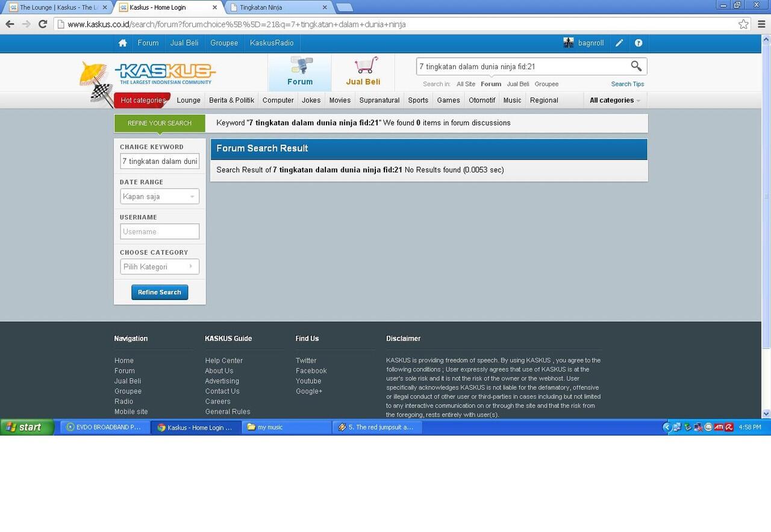The image size is (771, 532).
Task: Select Kaskus - Home Login tab
Action: point(167,8)
